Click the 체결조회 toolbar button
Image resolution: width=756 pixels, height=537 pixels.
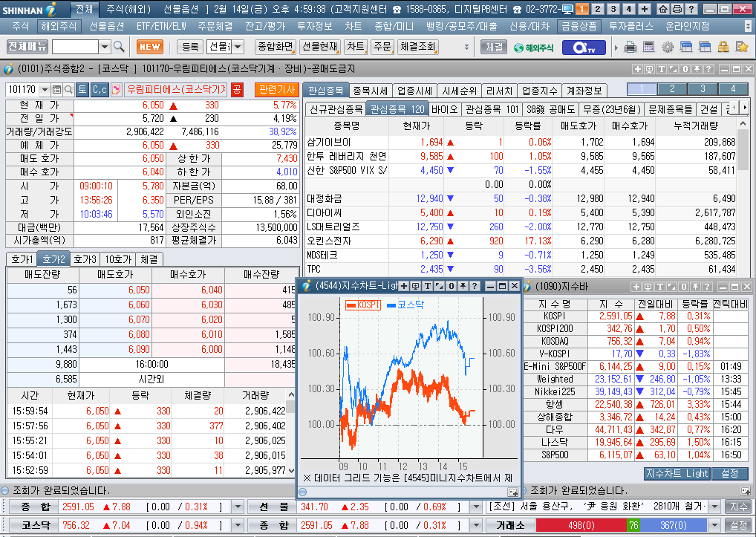(x=417, y=47)
